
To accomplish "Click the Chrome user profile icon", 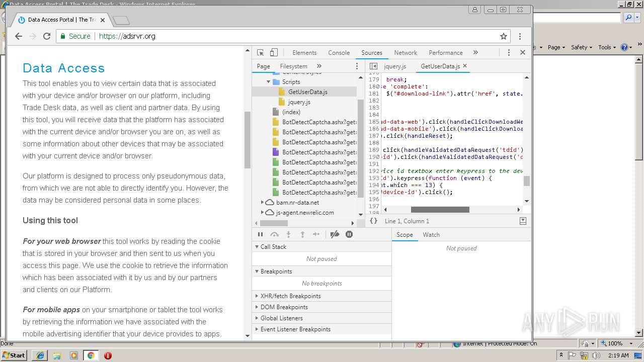I will tap(474, 10).
